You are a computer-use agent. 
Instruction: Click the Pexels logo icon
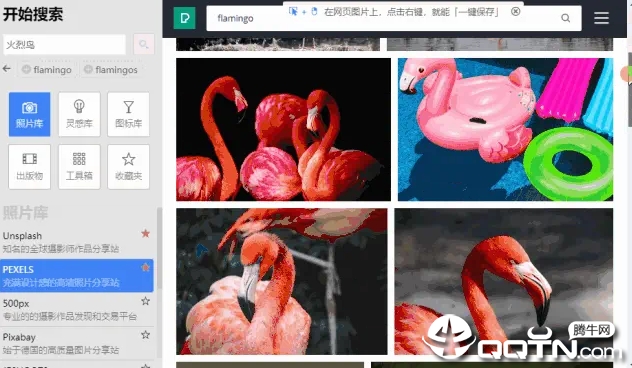click(185, 18)
